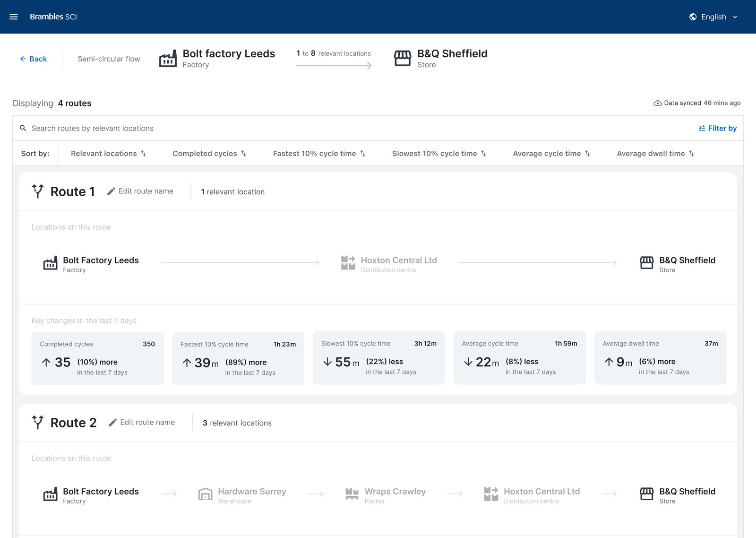Select B&Q Sheffield store icon in Route 1
The image size is (756, 538).
click(x=647, y=263)
